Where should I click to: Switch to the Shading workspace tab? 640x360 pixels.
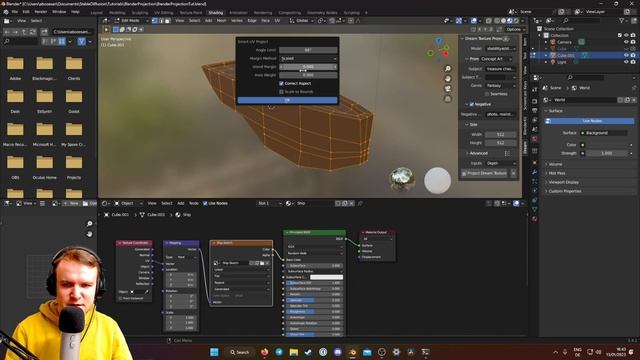(x=216, y=13)
